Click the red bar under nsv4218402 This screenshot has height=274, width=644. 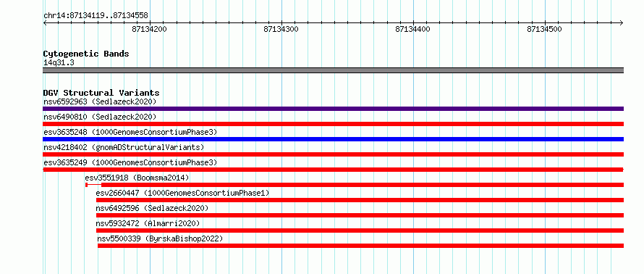point(333,154)
